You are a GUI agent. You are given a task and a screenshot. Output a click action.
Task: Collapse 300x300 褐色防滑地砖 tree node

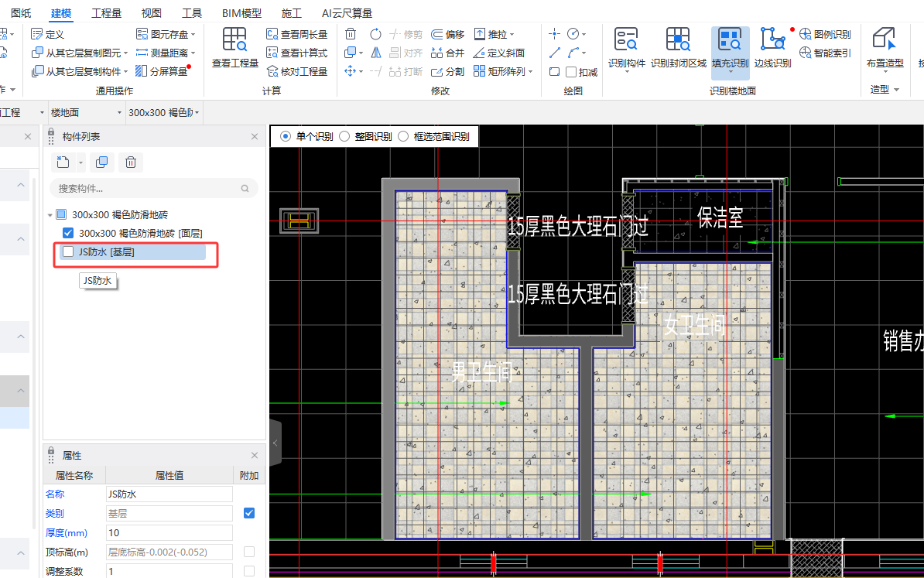pyautogui.click(x=50, y=215)
